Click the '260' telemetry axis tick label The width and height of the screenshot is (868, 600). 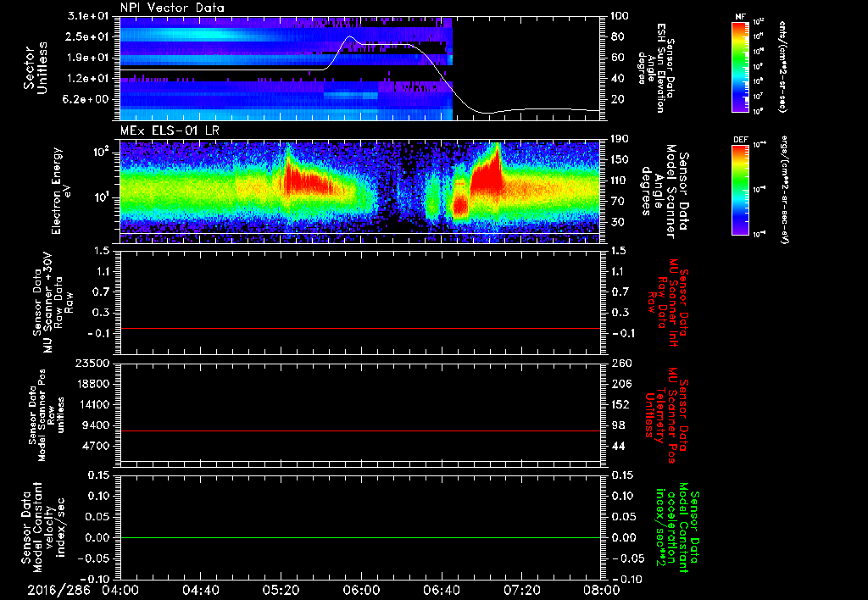[620, 363]
